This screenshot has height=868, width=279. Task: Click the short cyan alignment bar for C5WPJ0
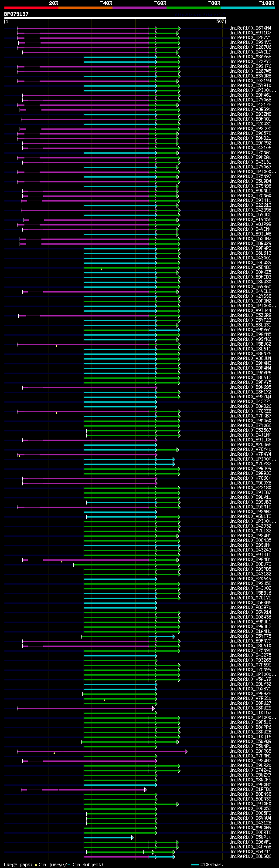click(x=109, y=838)
